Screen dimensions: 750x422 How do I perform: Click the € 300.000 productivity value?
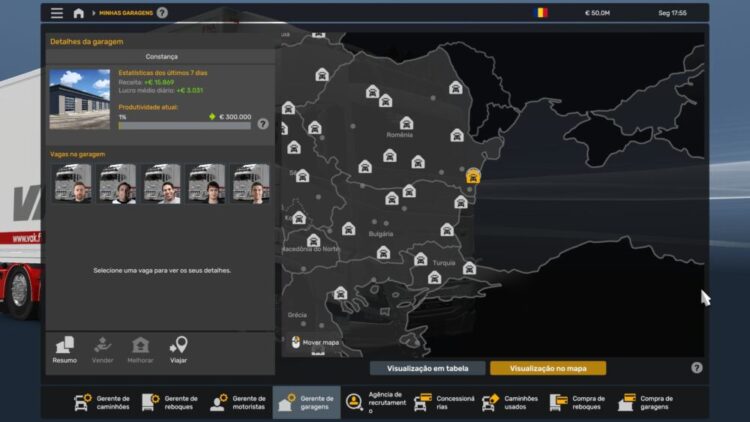235,117
